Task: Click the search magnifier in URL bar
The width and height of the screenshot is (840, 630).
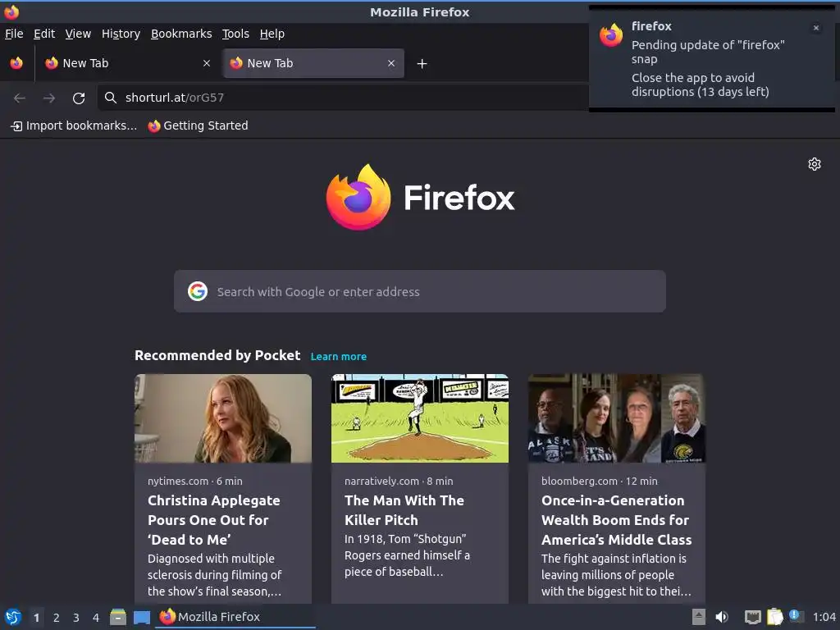Action: point(111,98)
